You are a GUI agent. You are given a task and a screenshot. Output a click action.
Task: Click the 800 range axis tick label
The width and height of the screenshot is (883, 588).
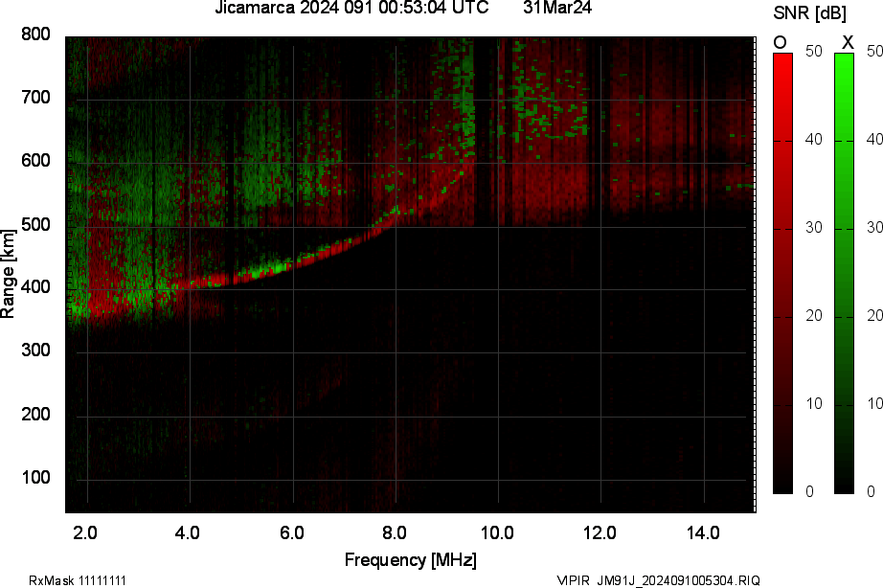pyautogui.click(x=35, y=34)
